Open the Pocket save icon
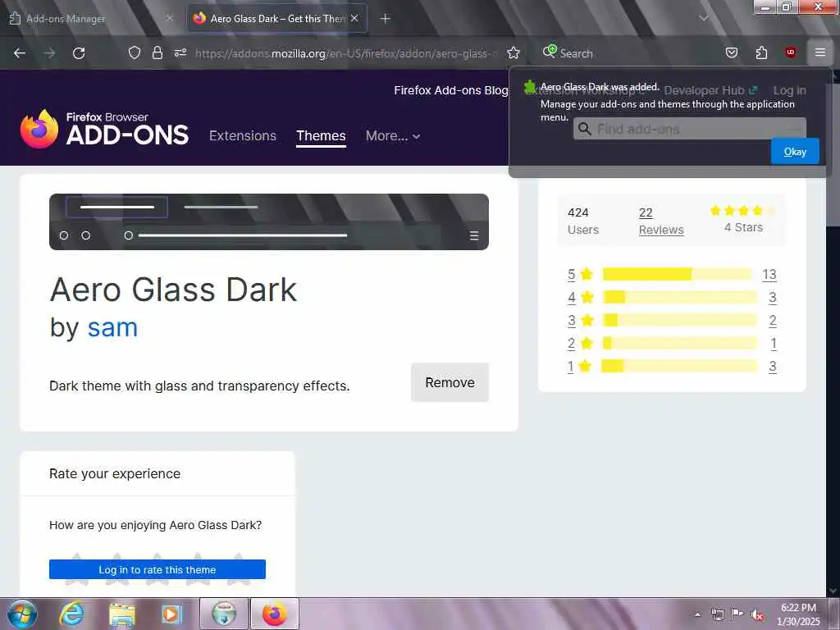 731,52
